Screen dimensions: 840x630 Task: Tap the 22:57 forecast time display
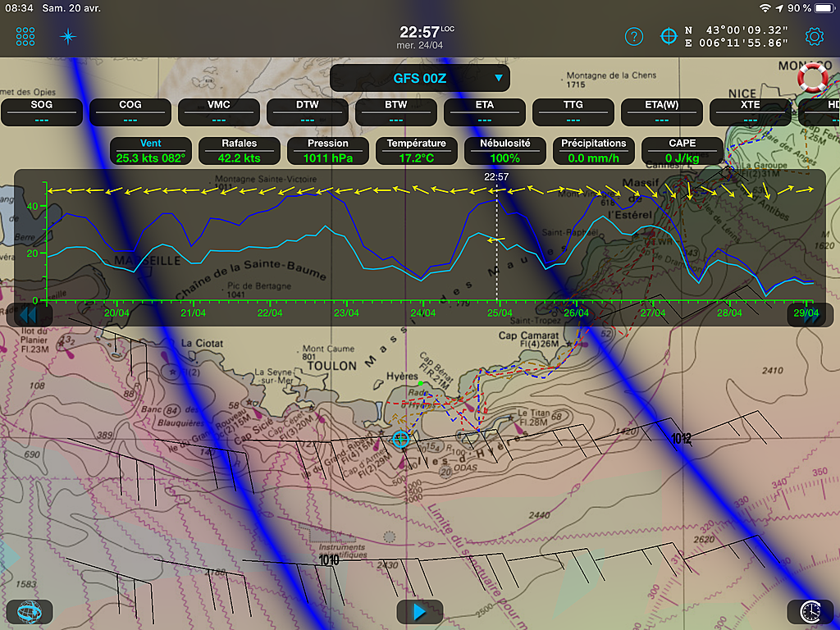tap(426, 37)
